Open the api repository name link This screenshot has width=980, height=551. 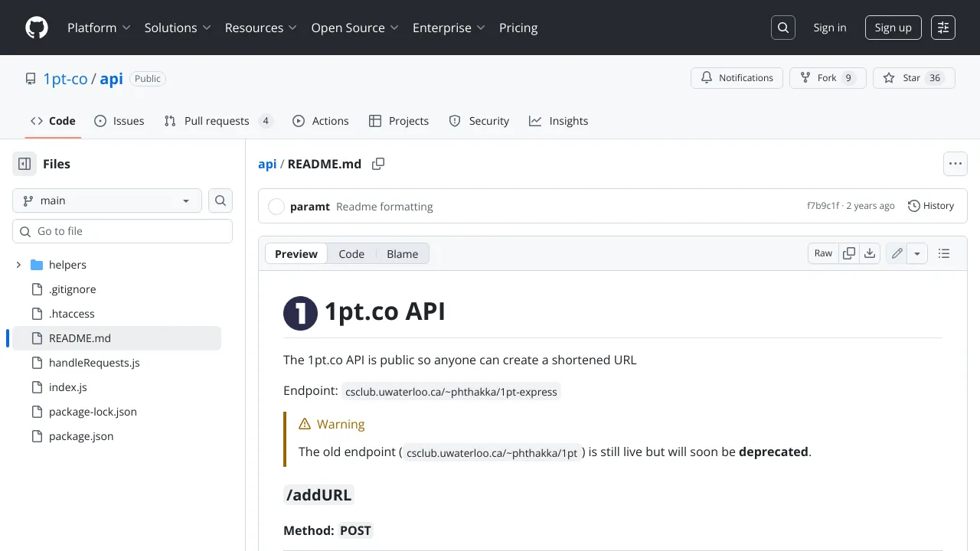pyautogui.click(x=112, y=79)
